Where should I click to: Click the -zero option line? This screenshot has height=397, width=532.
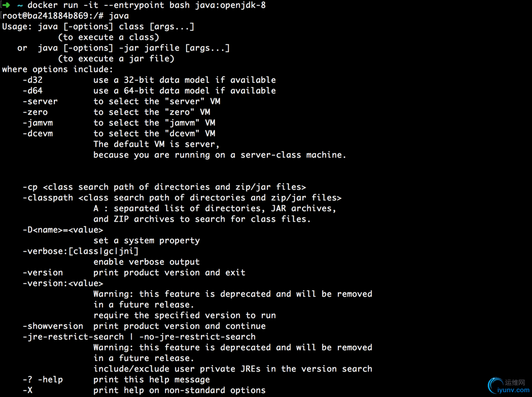point(116,112)
